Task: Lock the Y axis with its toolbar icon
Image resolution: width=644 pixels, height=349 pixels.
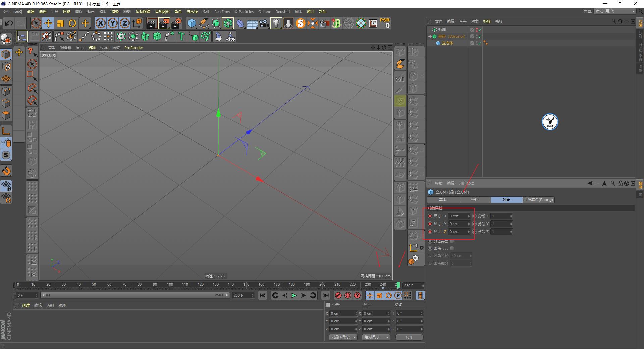Action: [112, 23]
